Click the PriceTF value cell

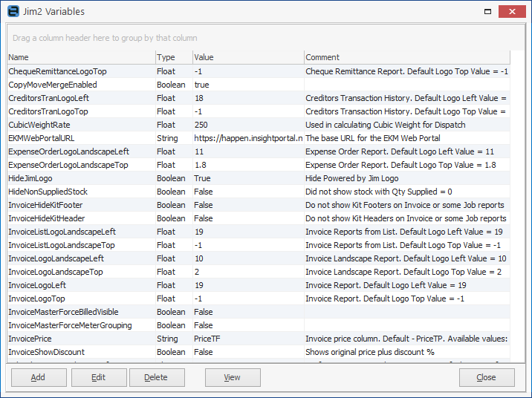[248, 339]
